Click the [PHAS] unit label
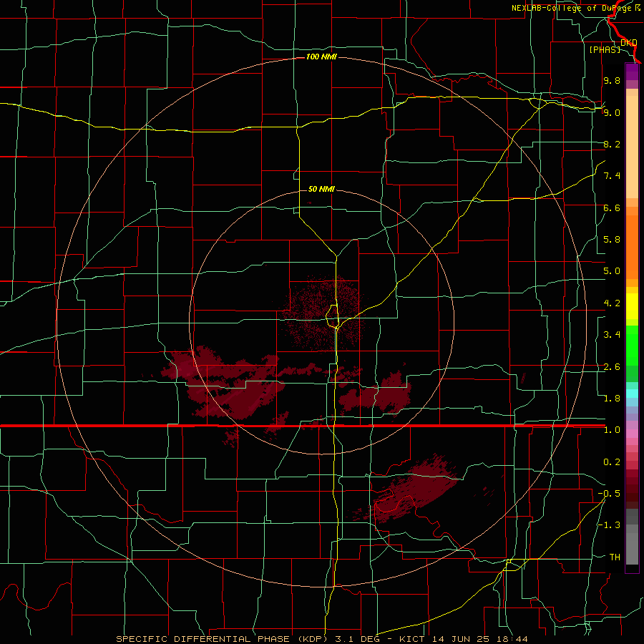644x644 pixels. 605,49
